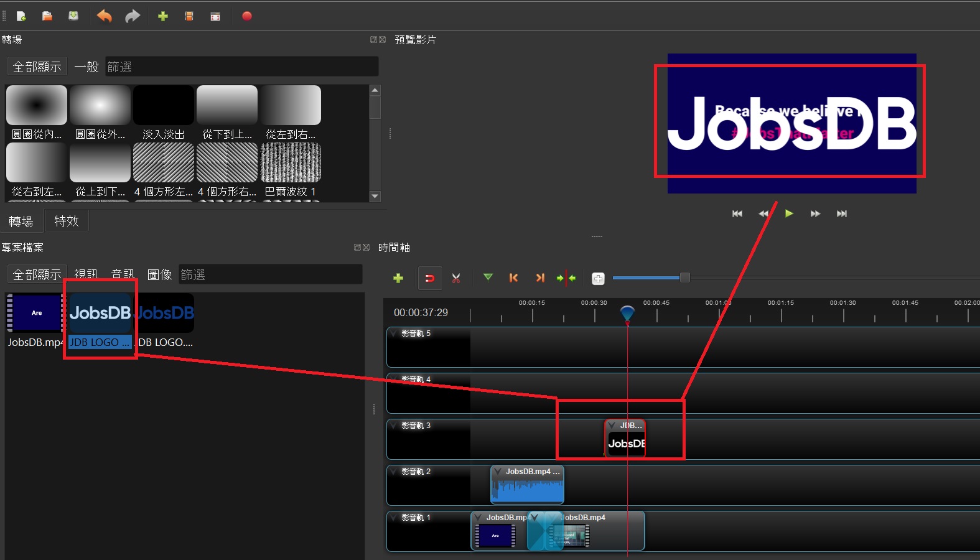
Task: Select the blue transition on track 1
Action: pyautogui.click(x=544, y=531)
